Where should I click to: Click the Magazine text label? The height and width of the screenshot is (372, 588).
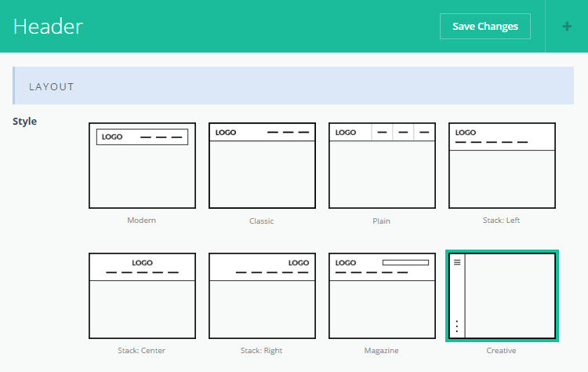[382, 351]
